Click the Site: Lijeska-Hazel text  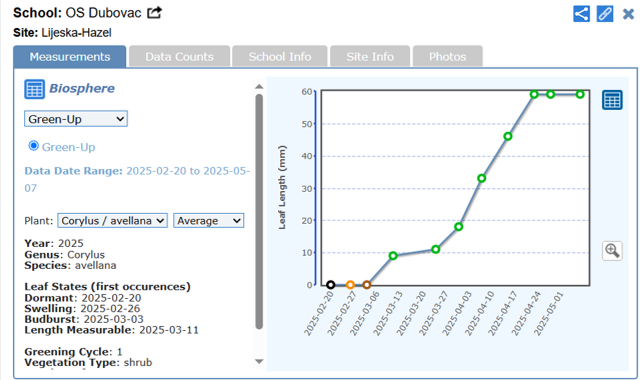(62, 33)
